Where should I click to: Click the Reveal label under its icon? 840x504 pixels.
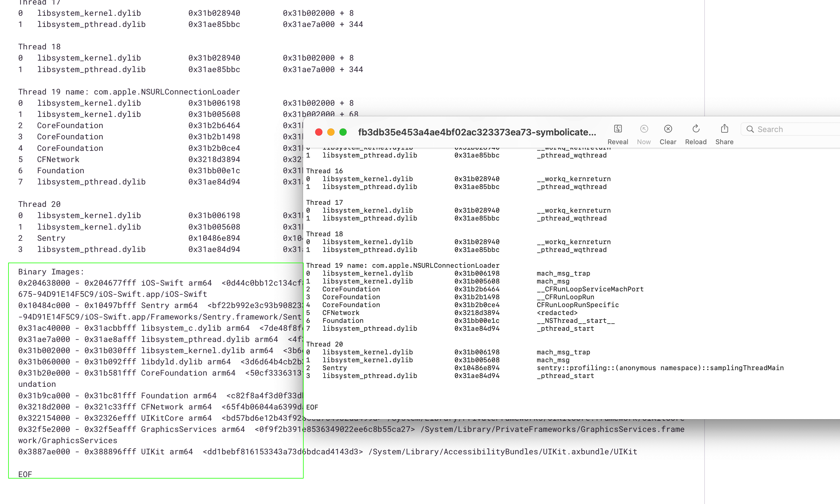[x=618, y=142]
